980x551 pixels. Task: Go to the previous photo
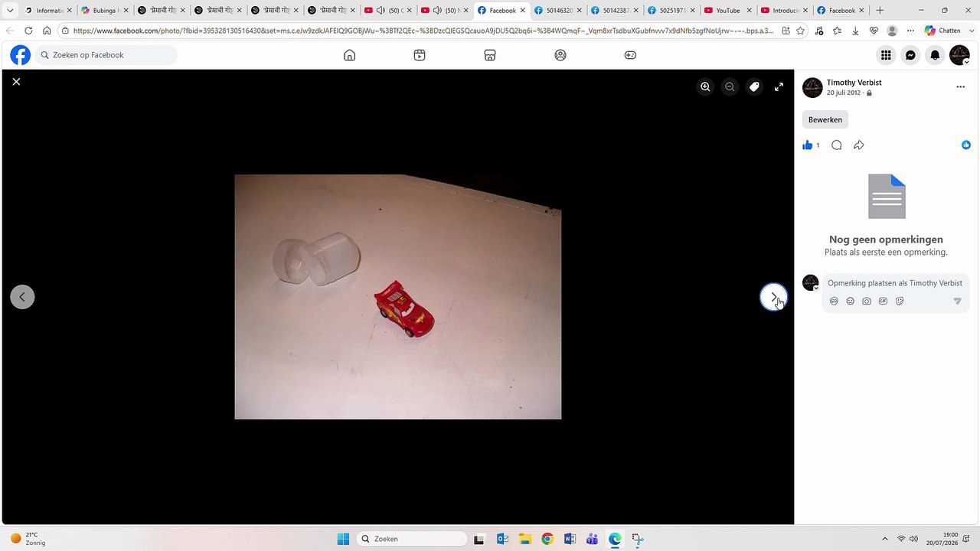click(22, 297)
